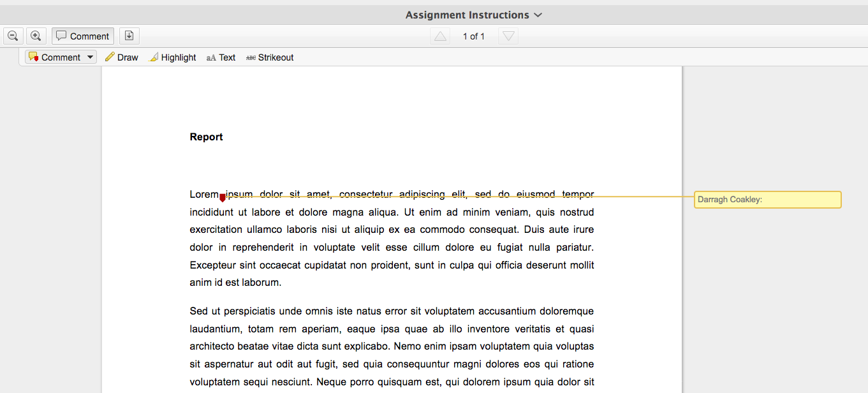Screen dimensions: 868x393
Task: Click the word 'Lorem' in first paragraph
Action: [x=204, y=195]
